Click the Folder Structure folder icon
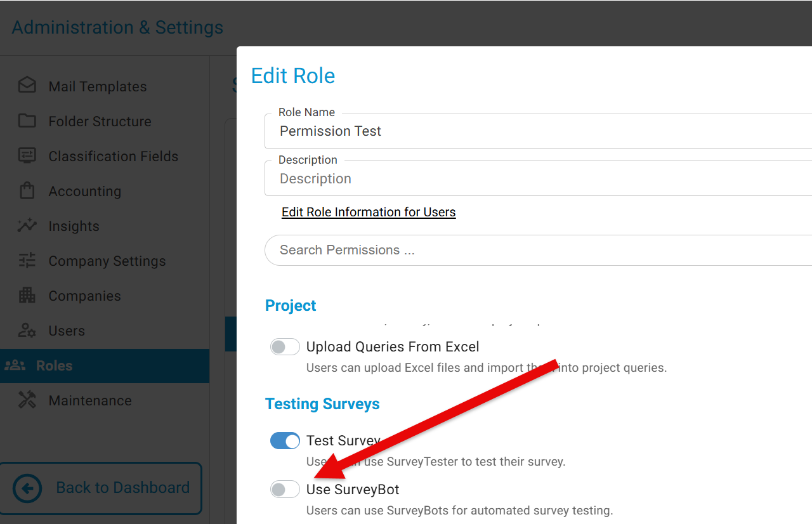The height and width of the screenshot is (524, 812). 27,121
